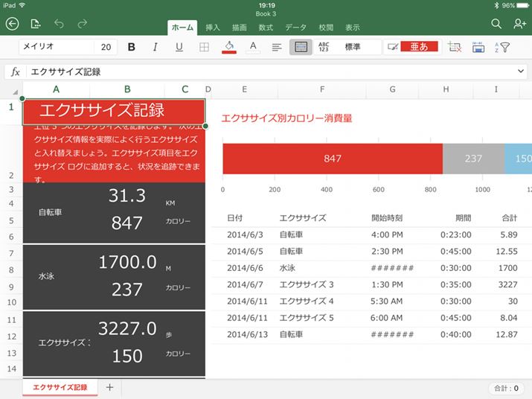This screenshot has width=532, height=399.
Task: Select the エクササイズ別カロリー消費量 chart title
Action: click(286, 118)
